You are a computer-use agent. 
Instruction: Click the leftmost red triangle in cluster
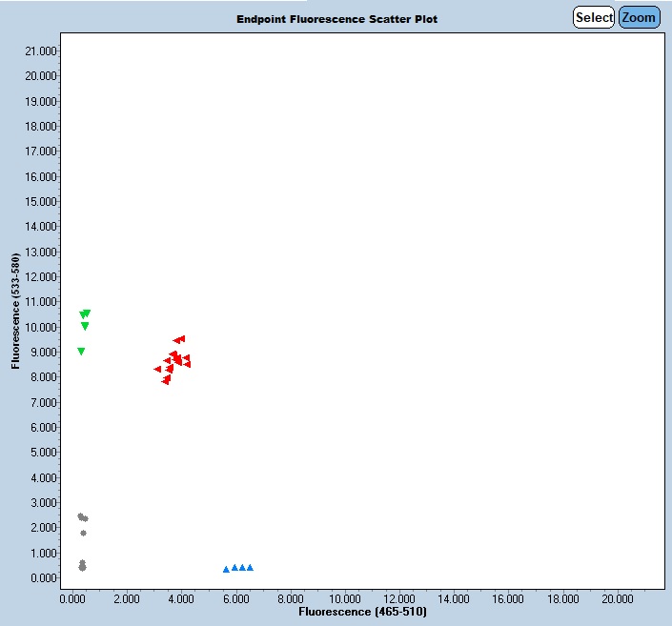point(158,369)
